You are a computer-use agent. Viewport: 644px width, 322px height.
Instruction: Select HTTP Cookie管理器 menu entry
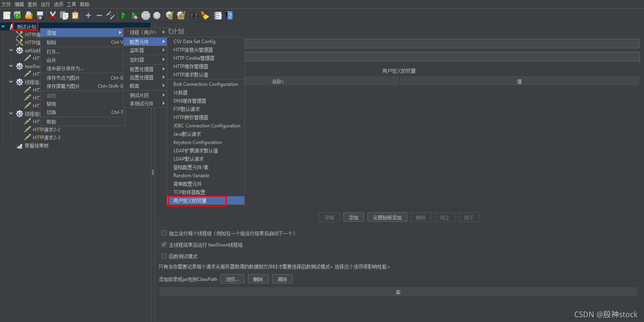206,58
